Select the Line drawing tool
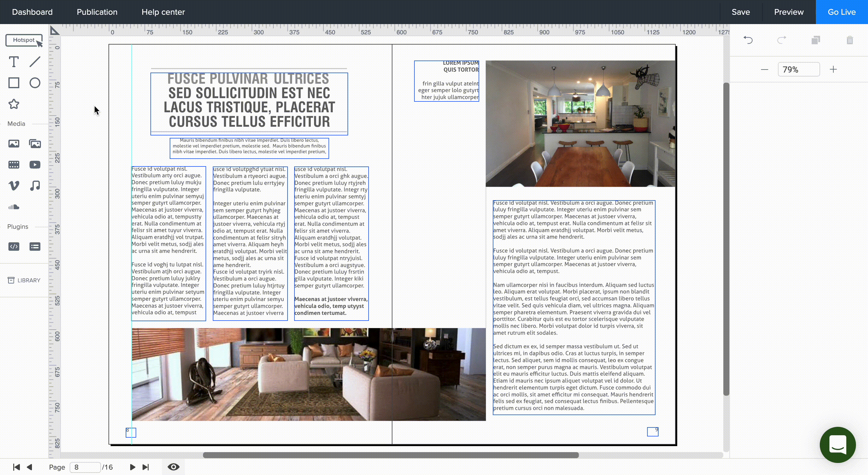This screenshot has height=475, width=868. coord(35,62)
